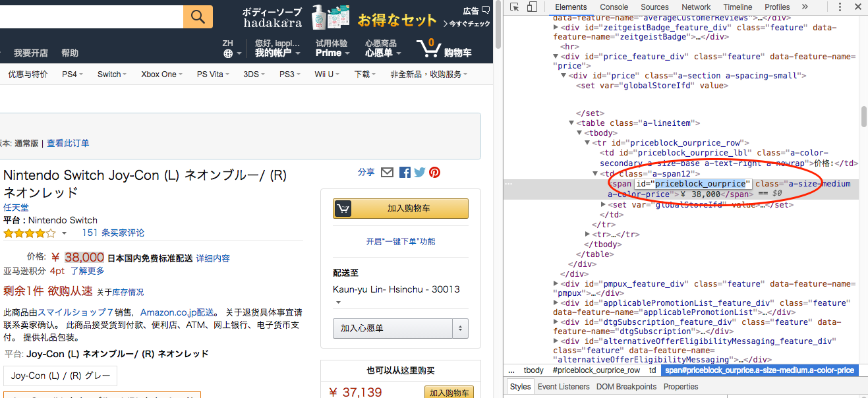Click the four-star product rating
This screenshot has width=868, height=398.
tap(30, 233)
